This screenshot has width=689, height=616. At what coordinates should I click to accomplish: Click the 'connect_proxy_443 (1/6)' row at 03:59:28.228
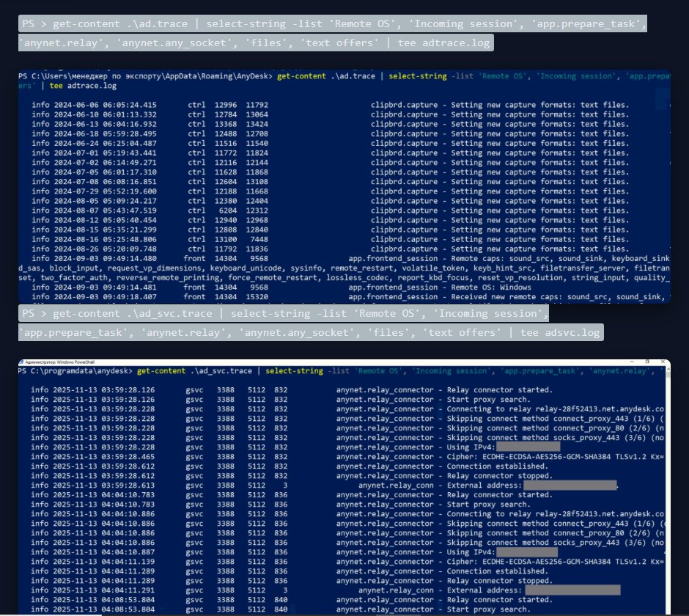pyautogui.click(x=347, y=419)
